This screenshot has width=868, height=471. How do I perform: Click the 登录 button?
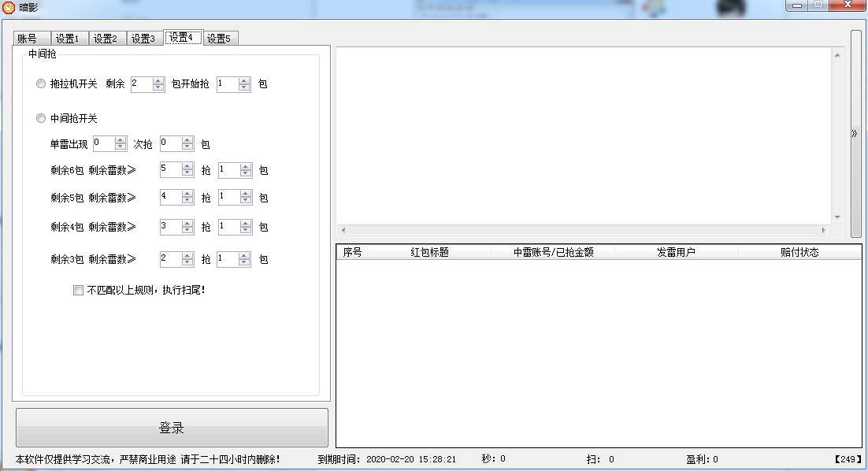pos(172,427)
